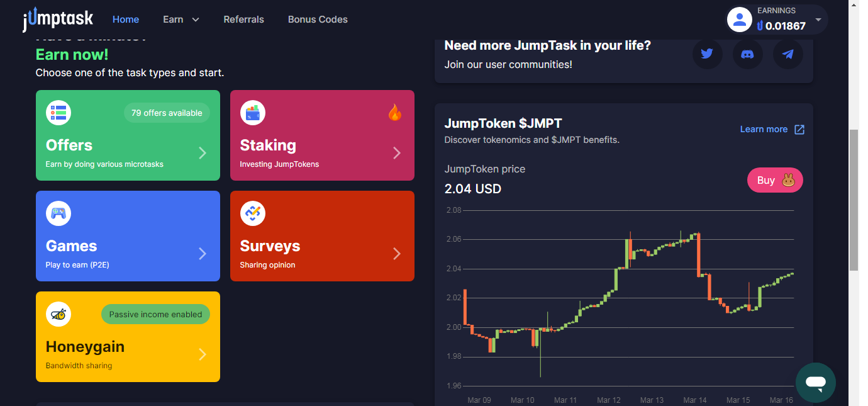Click the 2.04 USD price value
Viewport: 868px width, 406px height.
[x=473, y=189]
